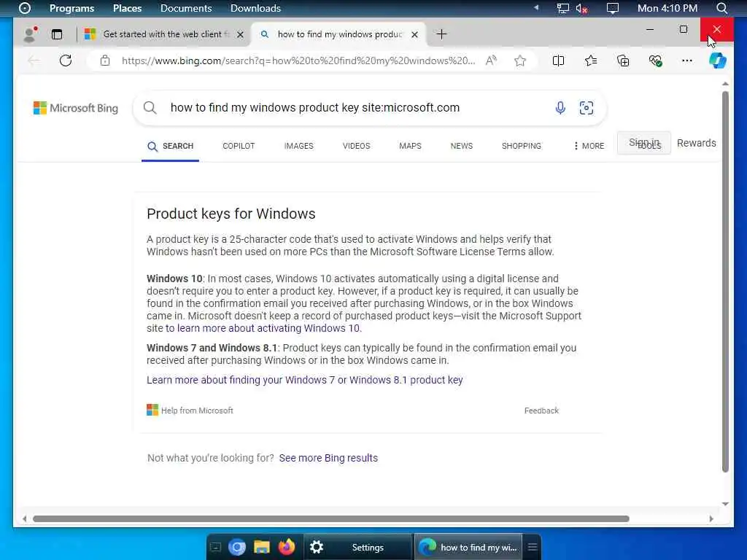Image resolution: width=747 pixels, height=560 pixels.
Task: Launch Chromium from the taskbar
Action: [x=237, y=547]
